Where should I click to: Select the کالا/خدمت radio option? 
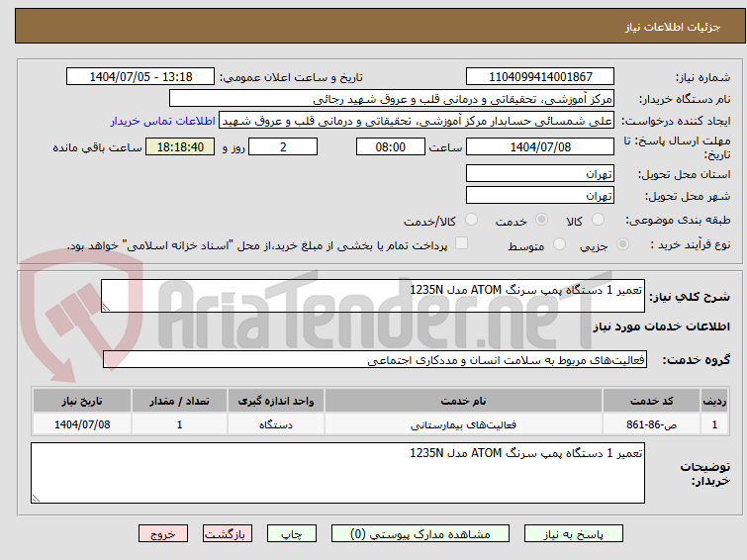click(x=471, y=220)
